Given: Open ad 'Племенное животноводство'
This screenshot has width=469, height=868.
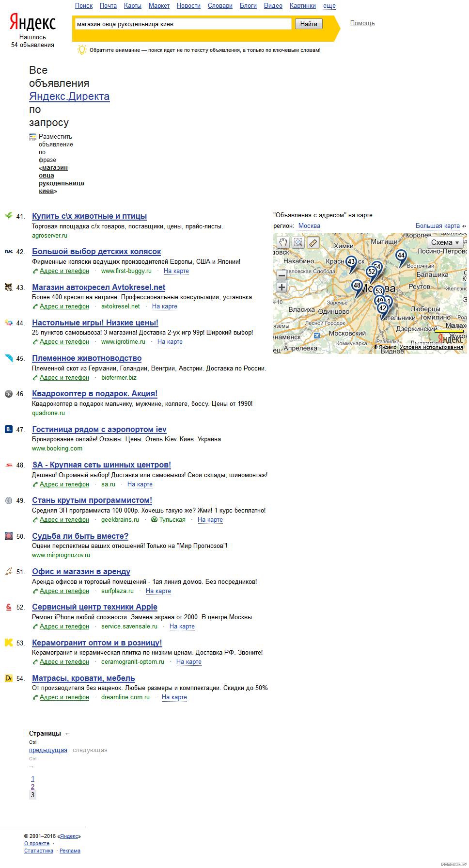Looking at the screenshot, I should 87,358.
